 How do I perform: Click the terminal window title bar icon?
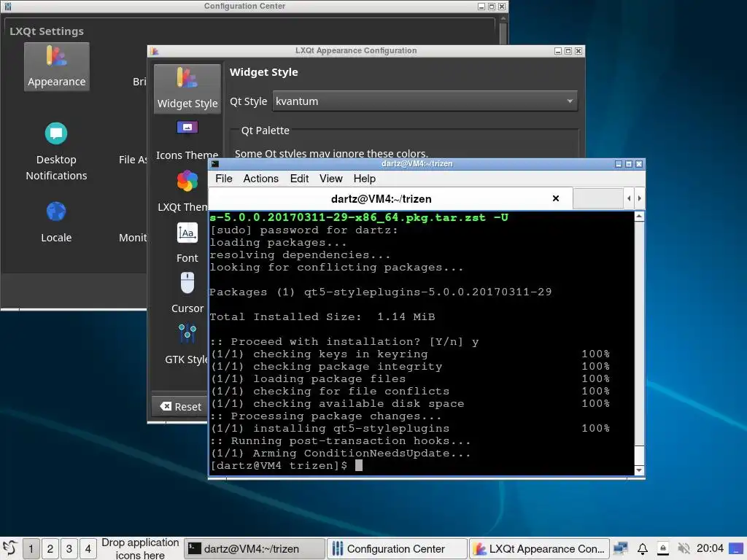215,164
